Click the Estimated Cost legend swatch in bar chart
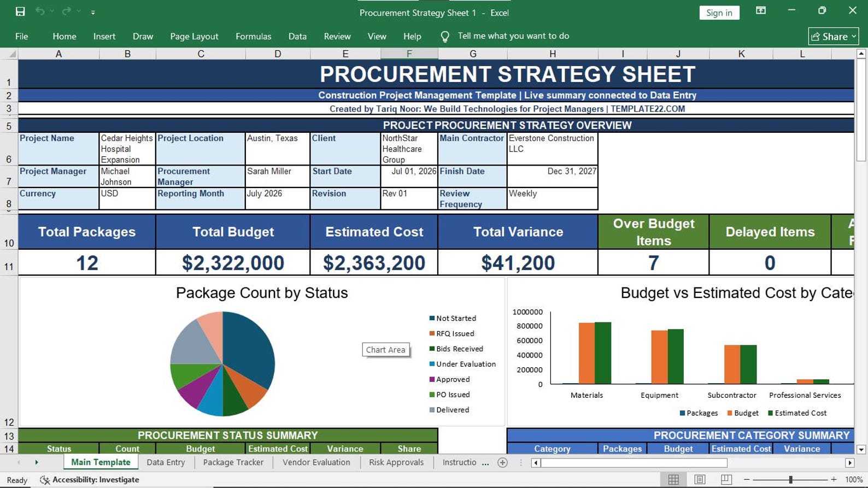The width and height of the screenshot is (868, 488). (x=770, y=413)
